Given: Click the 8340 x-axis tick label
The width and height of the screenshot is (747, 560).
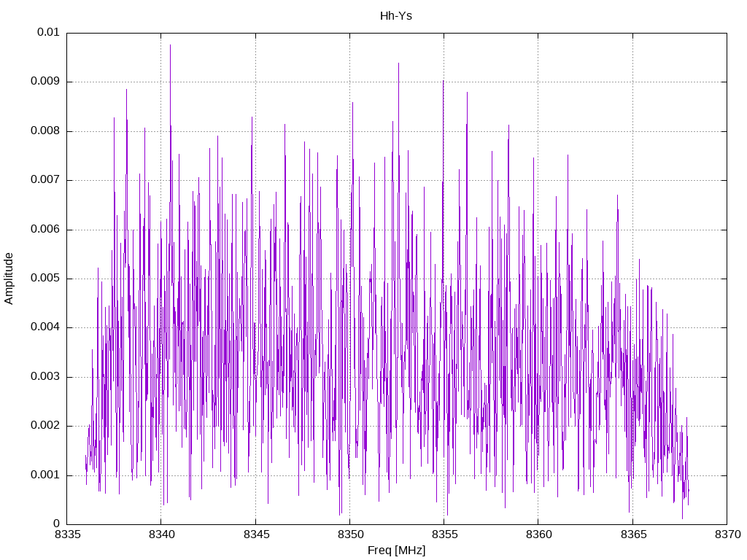Looking at the screenshot, I should tap(162, 534).
